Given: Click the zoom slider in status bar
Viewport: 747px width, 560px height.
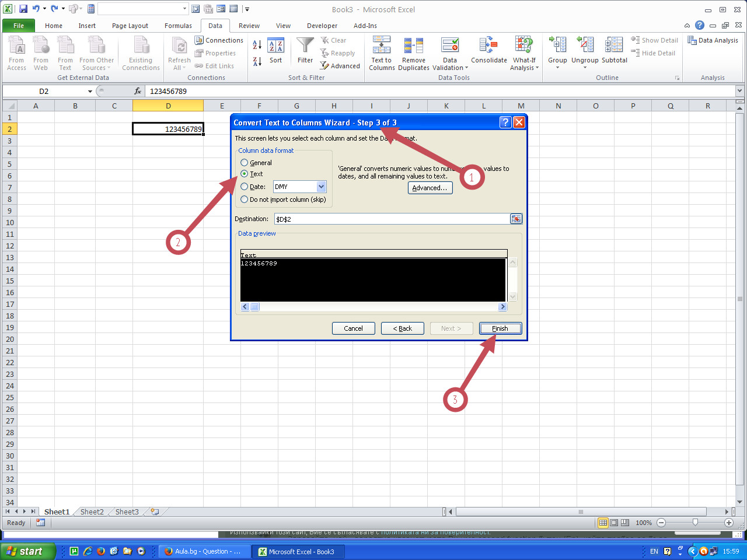Looking at the screenshot, I should 695,523.
